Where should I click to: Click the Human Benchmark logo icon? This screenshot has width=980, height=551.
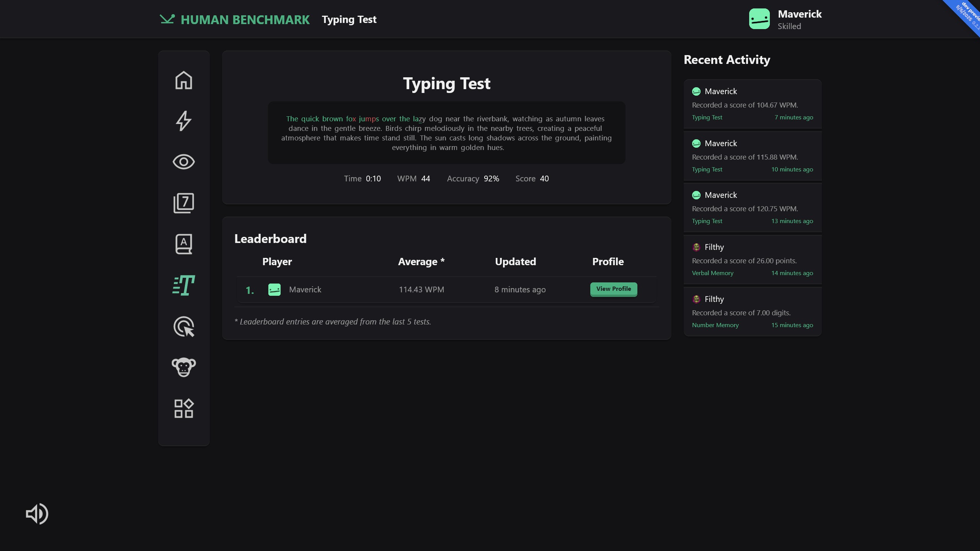167,19
